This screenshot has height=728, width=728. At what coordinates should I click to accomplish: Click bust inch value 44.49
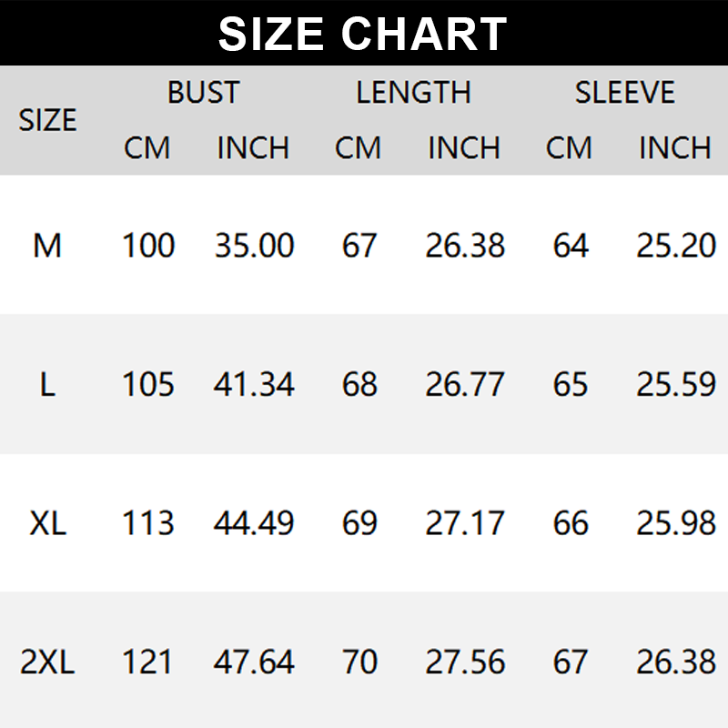click(x=254, y=523)
